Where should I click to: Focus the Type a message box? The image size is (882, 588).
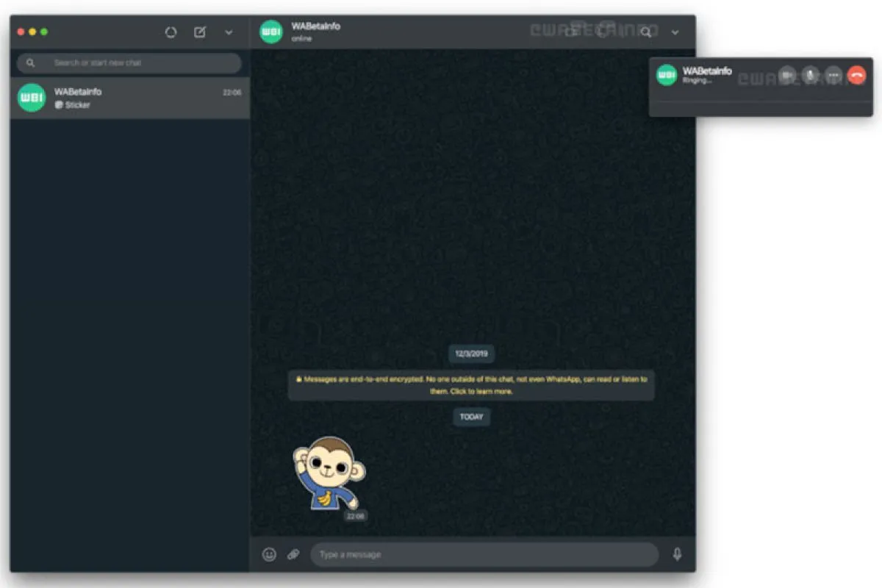click(484, 555)
